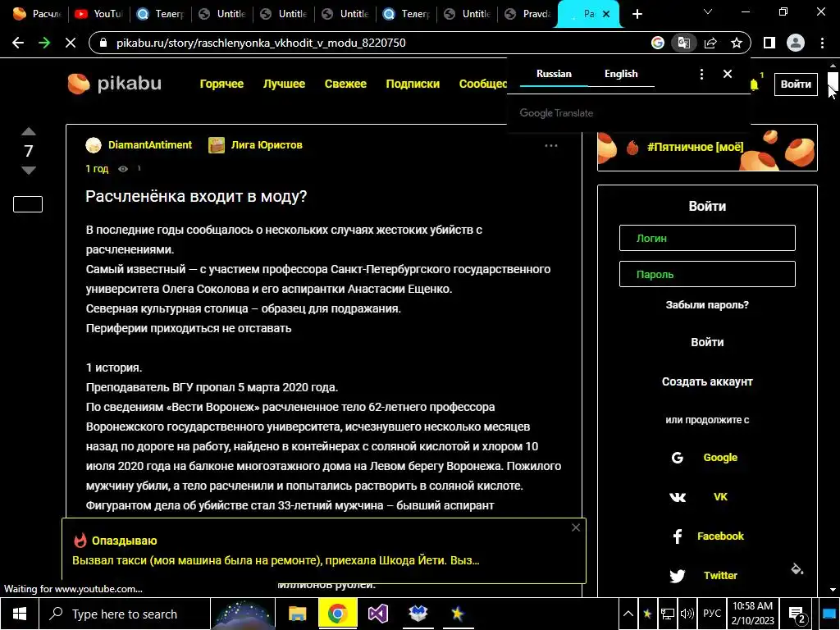The image size is (840, 630).
Task: Open Chrome three-dot menu
Action: click(x=822, y=43)
